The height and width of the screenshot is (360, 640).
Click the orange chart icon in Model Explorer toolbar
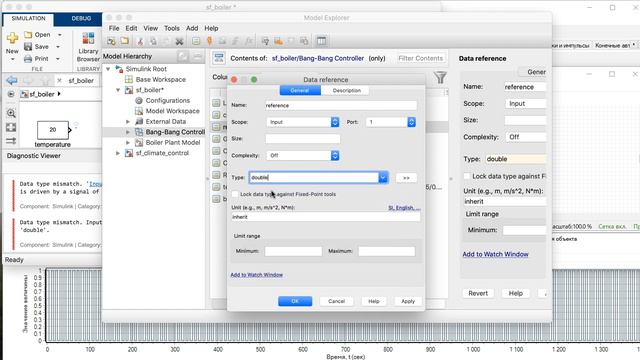[278, 41]
